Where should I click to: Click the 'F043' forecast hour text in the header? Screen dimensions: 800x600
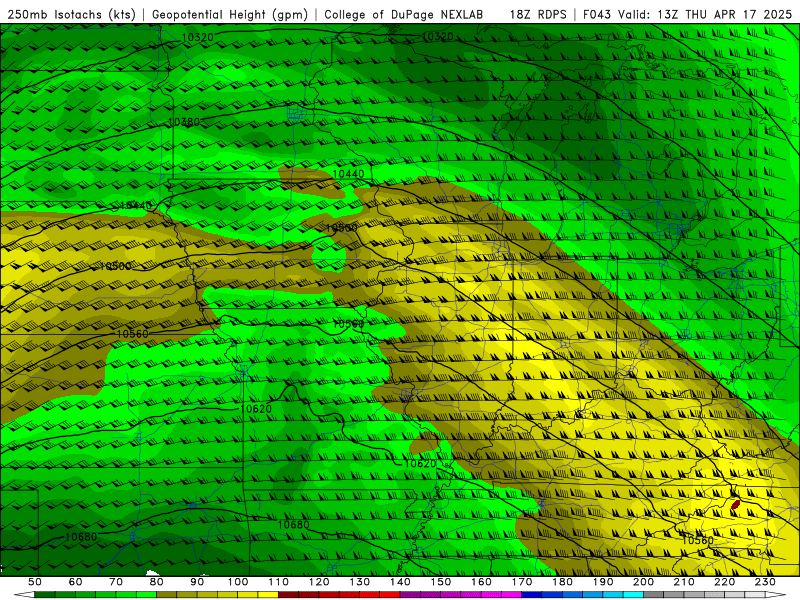[x=597, y=15]
